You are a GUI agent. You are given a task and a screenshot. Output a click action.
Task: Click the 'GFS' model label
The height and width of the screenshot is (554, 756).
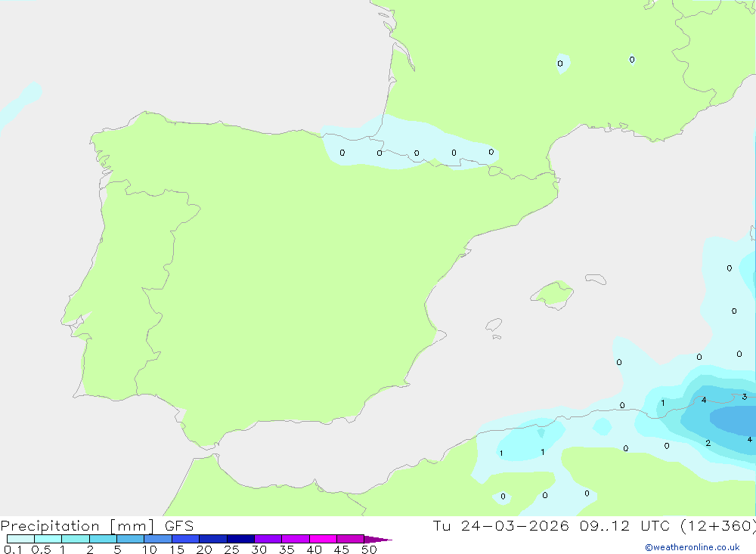[179, 526]
